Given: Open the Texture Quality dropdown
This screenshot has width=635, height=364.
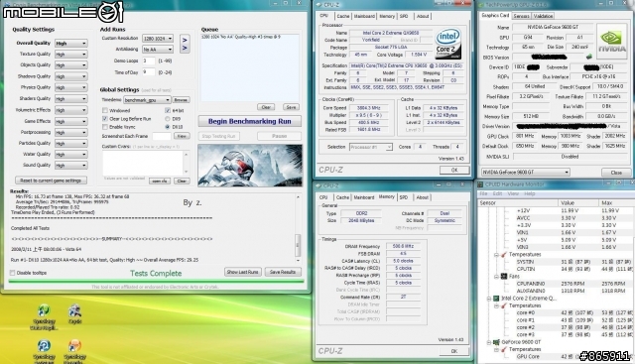Looking at the screenshot, I should point(70,54).
